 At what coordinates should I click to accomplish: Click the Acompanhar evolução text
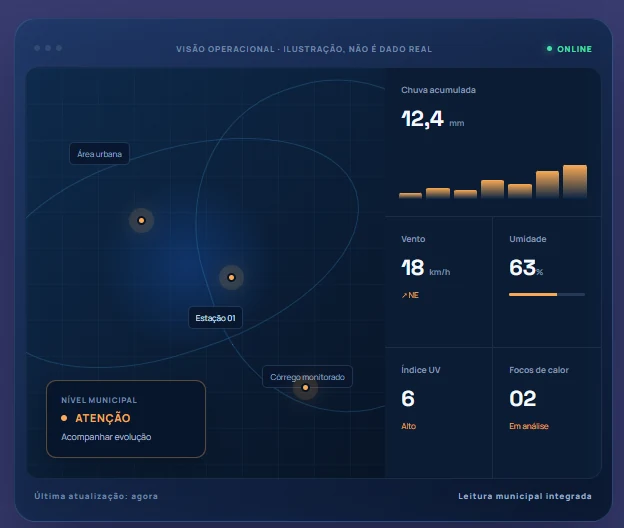tap(106, 437)
